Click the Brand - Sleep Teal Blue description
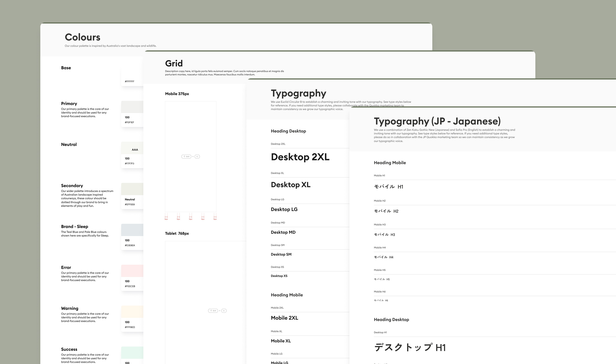This screenshot has height=364, width=616. 85,234
